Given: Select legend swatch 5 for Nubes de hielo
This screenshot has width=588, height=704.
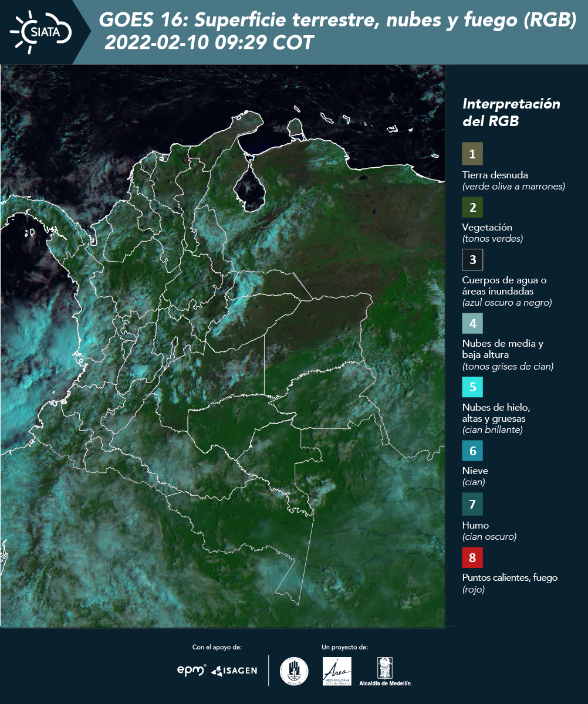Looking at the screenshot, I should (x=472, y=387).
